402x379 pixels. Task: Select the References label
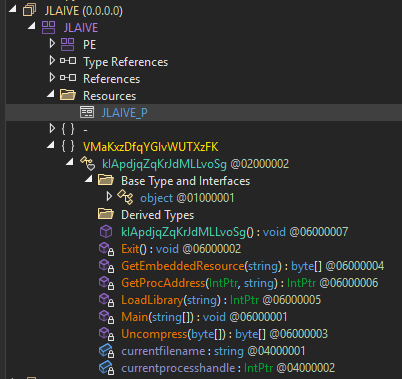click(111, 79)
